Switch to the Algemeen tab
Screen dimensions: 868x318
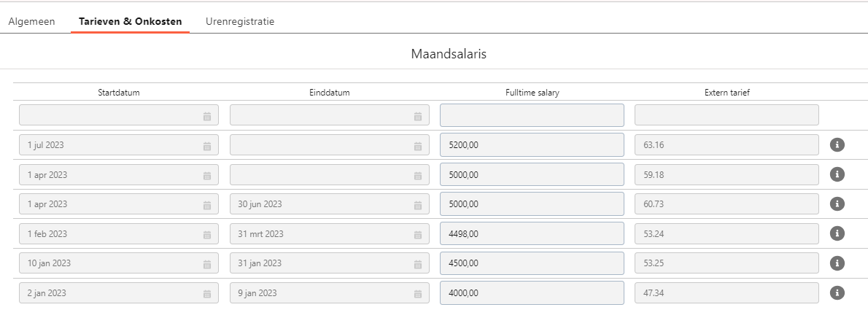coord(31,22)
